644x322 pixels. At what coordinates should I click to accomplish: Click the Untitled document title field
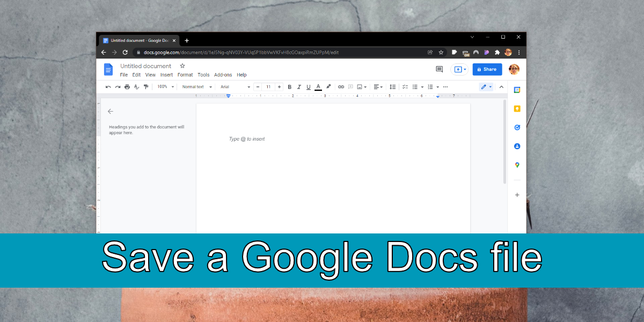point(146,66)
